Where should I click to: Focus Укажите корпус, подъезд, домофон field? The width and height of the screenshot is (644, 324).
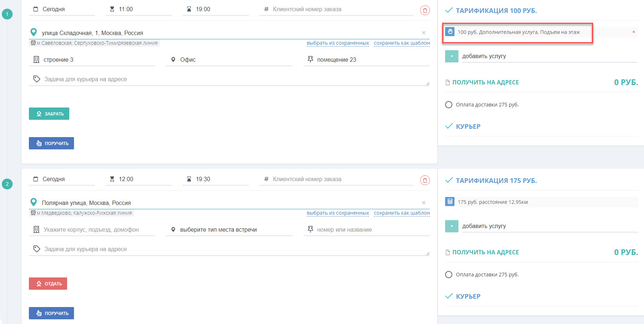tap(92, 229)
